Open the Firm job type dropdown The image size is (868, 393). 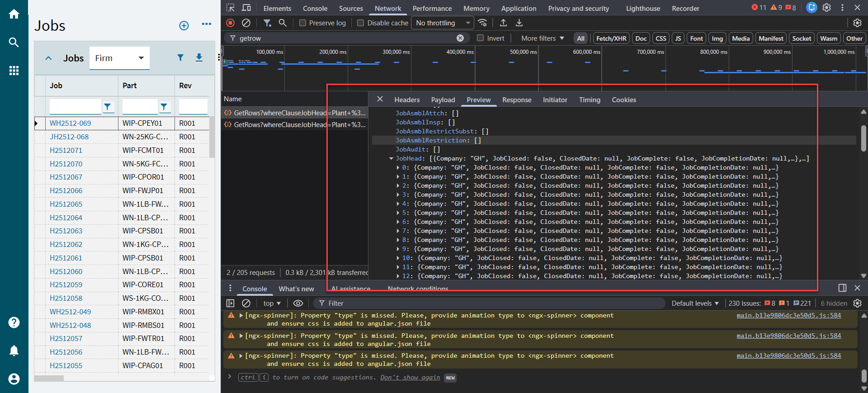[119, 58]
